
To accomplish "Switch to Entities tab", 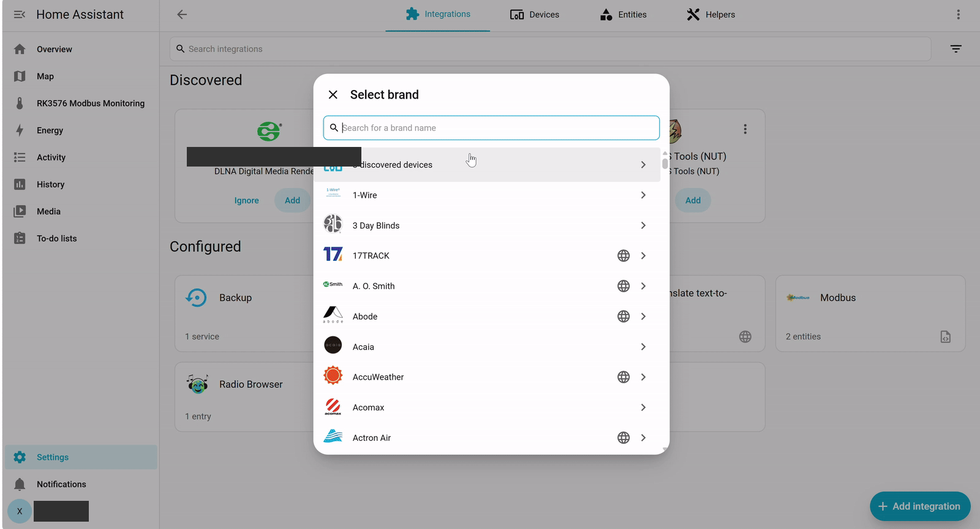I will (624, 15).
